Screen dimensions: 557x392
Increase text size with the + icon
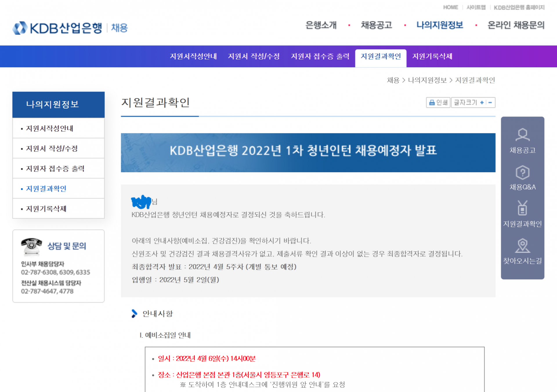(x=482, y=103)
